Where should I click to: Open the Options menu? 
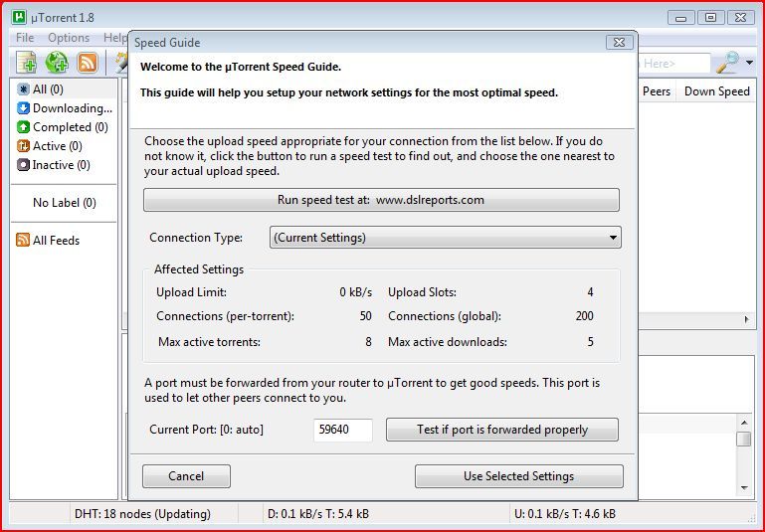[69, 38]
